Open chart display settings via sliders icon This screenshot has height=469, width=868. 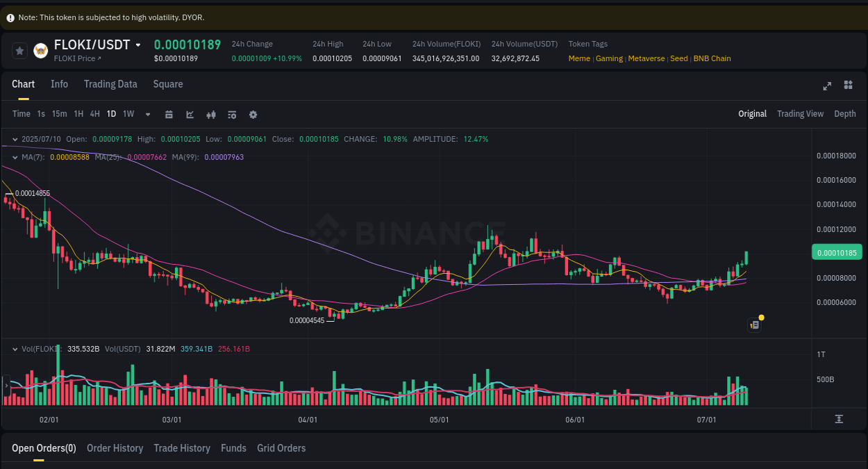tap(231, 114)
